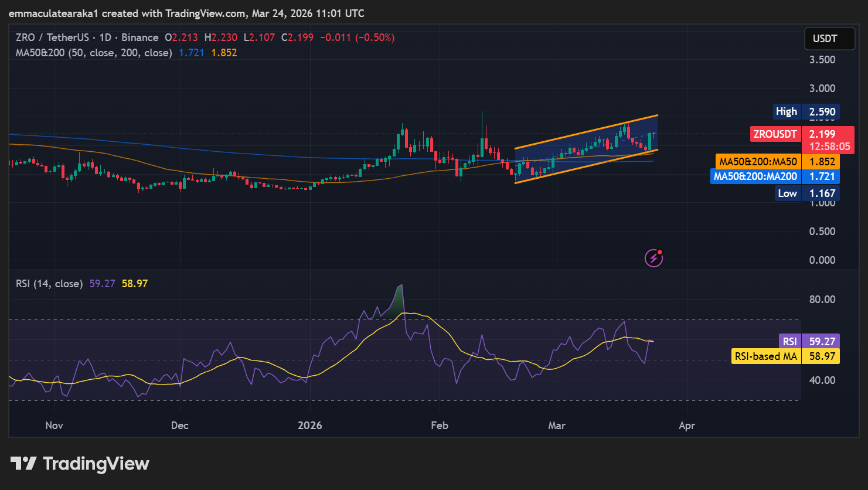
Task: Click the High 2.590 price label
Action: [805, 111]
